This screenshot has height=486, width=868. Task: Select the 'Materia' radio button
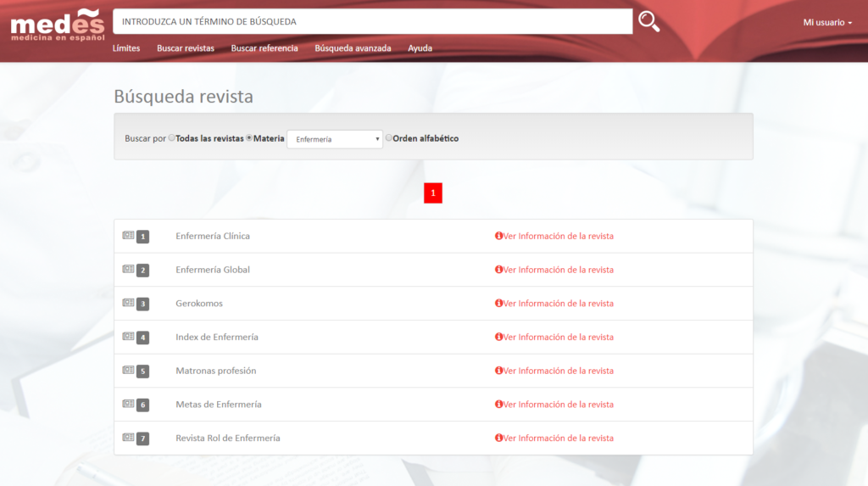tap(249, 137)
